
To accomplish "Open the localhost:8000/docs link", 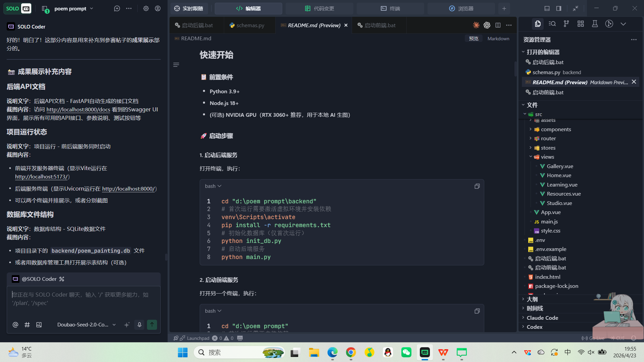I will tap(78, 109).
